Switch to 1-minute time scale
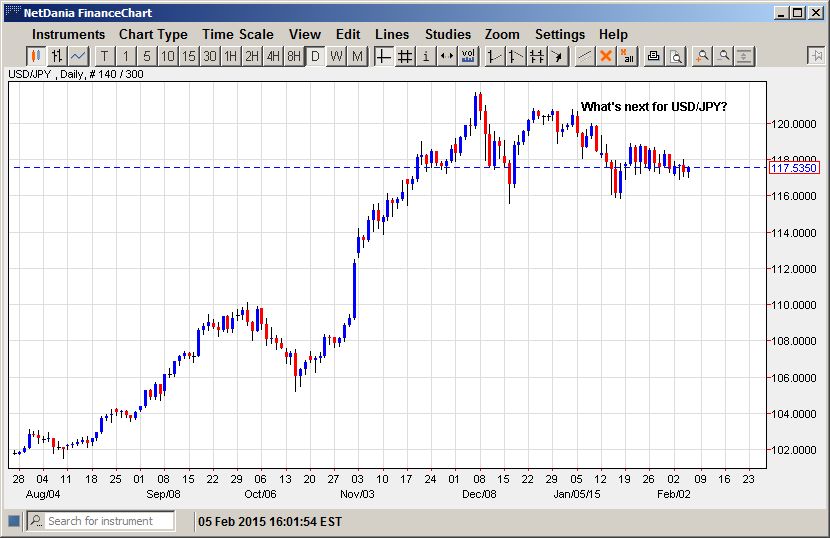This screenshot has height=538, width=830. point(126,56)
